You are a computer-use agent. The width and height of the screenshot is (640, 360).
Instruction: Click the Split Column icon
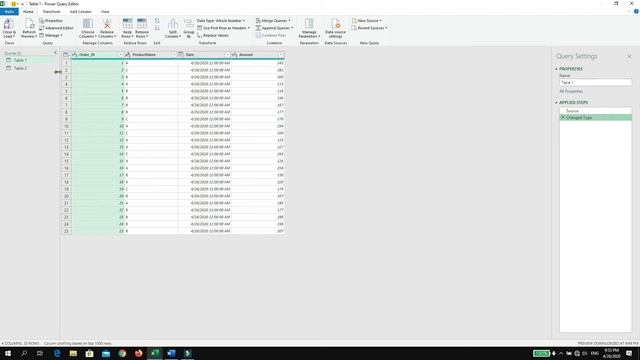pos(173,24)
